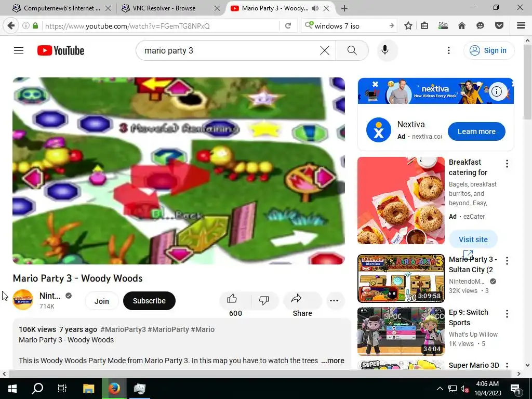Close the VNC Resolver tab

tap(217, 8)
